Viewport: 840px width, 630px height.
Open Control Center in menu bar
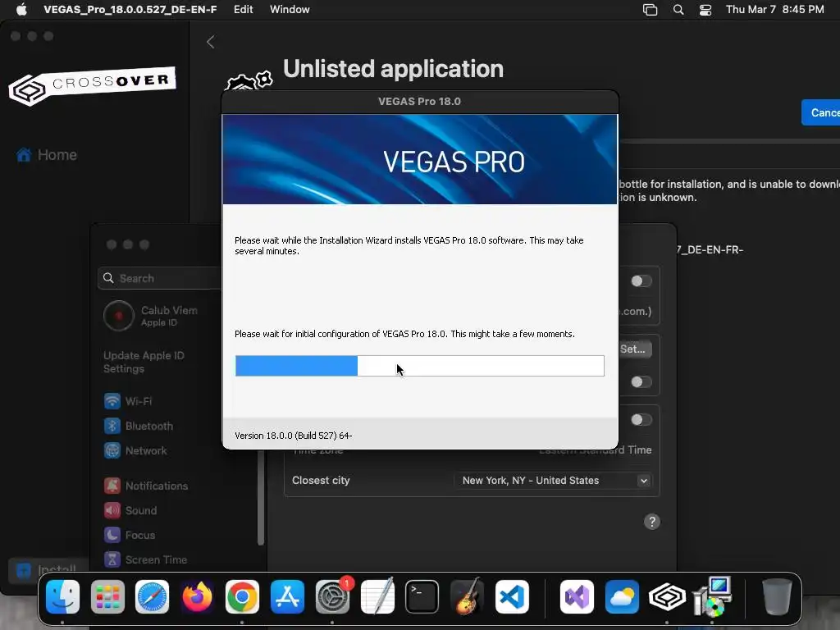(x=705, y=9)
